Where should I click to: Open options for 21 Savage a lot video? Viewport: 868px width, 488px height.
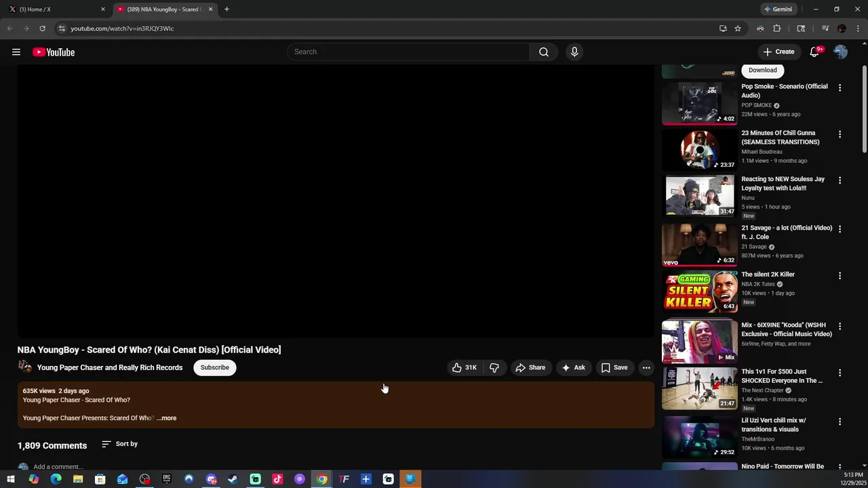(840, 230)
